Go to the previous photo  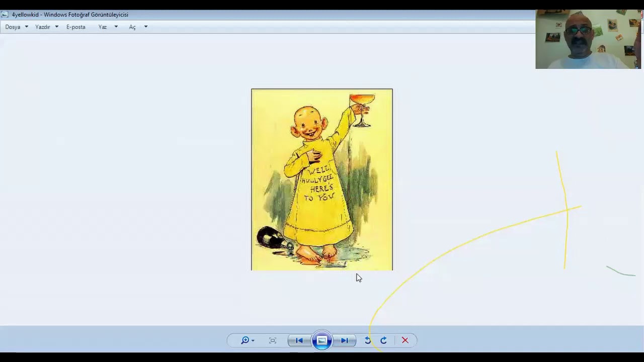click(299, 340)
